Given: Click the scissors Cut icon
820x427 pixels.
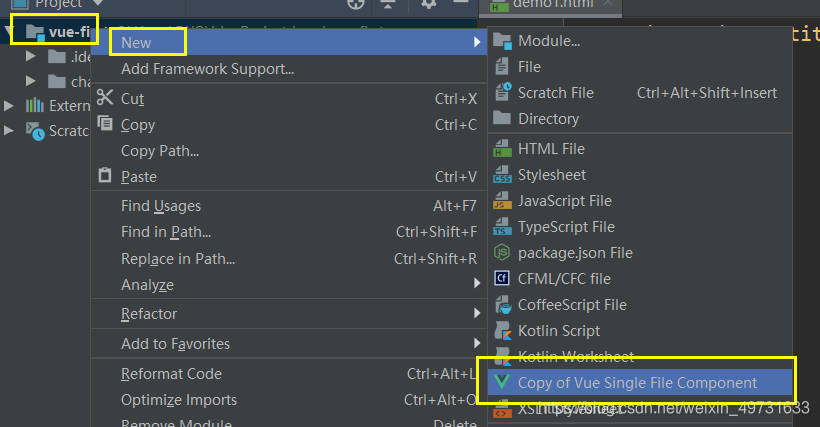Looking at the screenshot, I should 106,98.
